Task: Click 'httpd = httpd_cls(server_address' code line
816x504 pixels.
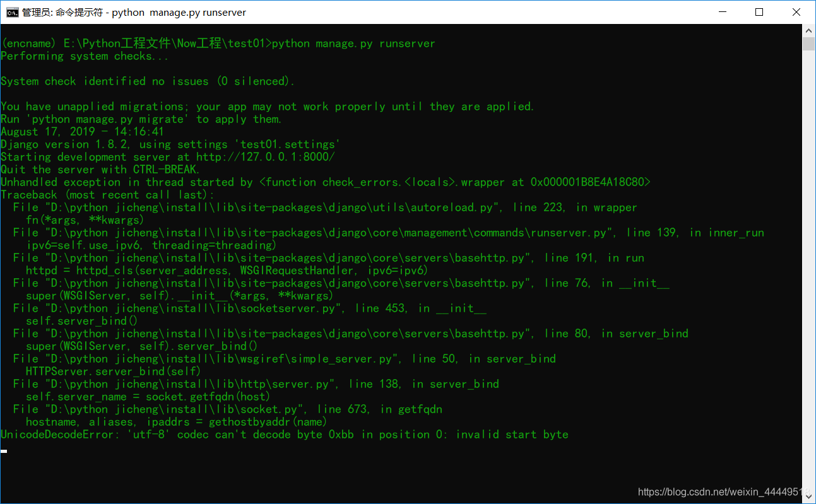Action: pos(227,271)
